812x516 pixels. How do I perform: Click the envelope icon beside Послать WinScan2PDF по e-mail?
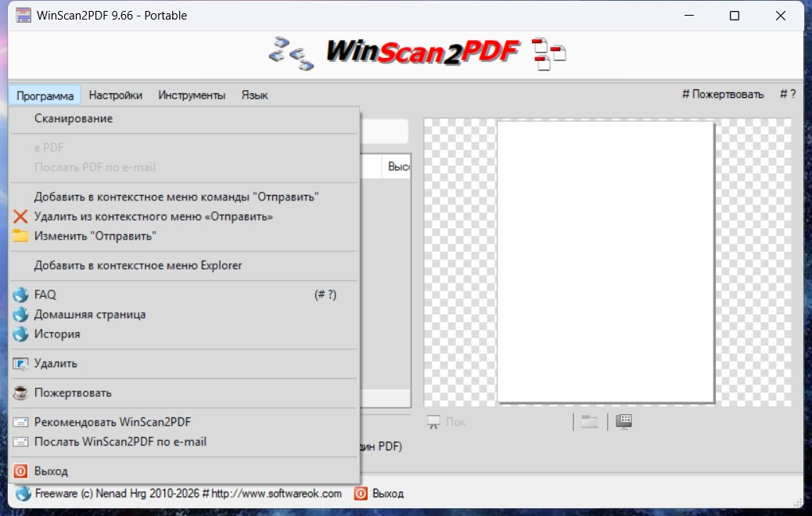pos(20,442)
